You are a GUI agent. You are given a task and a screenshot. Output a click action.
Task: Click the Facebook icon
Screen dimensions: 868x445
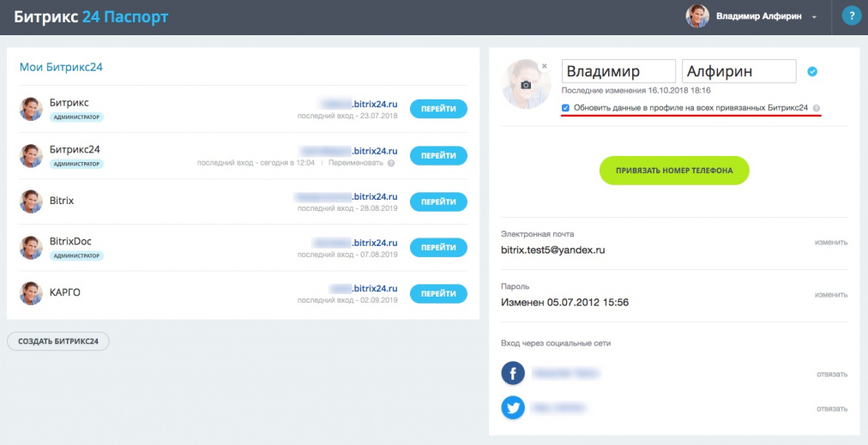pos(513,373)
